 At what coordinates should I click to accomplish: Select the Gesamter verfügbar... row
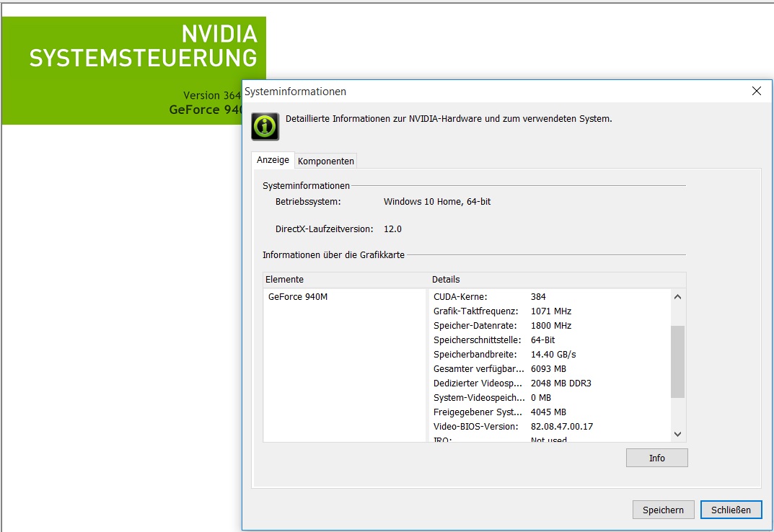point(550,368)
